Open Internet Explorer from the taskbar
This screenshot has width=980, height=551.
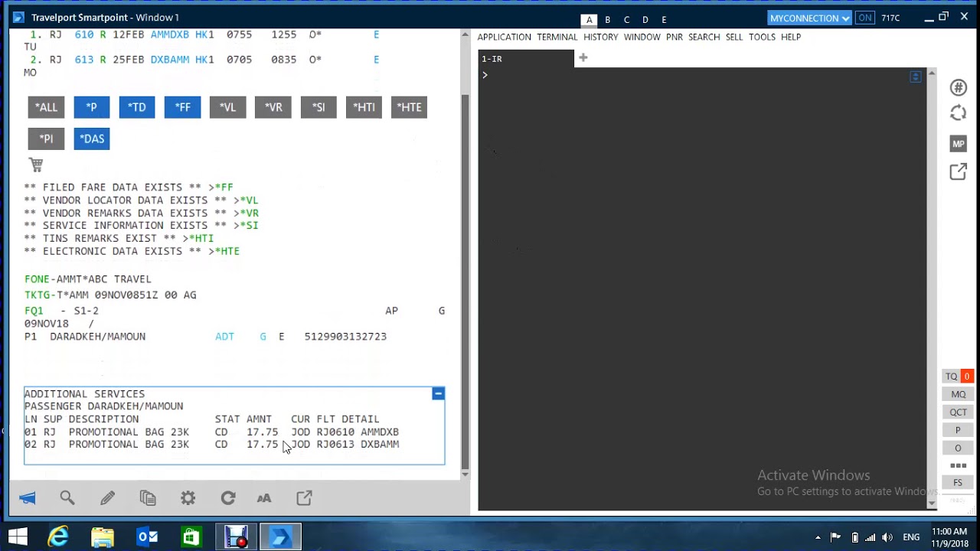(58, 537)
